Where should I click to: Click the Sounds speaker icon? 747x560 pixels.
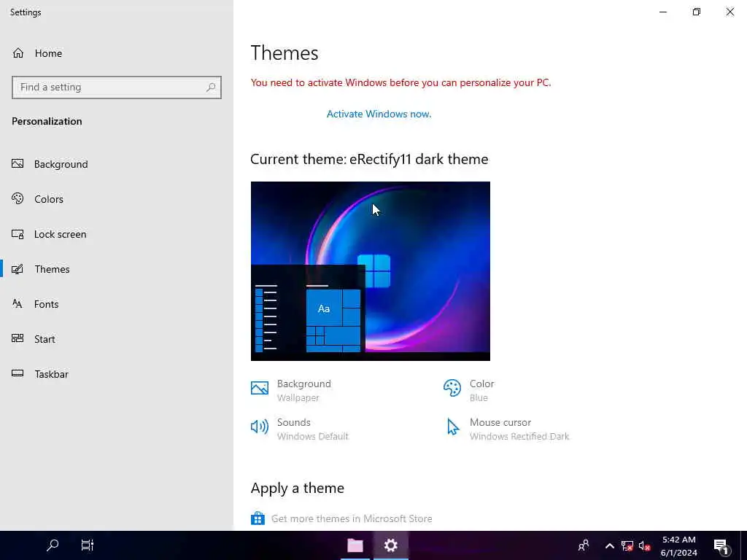tap(260, 427)
